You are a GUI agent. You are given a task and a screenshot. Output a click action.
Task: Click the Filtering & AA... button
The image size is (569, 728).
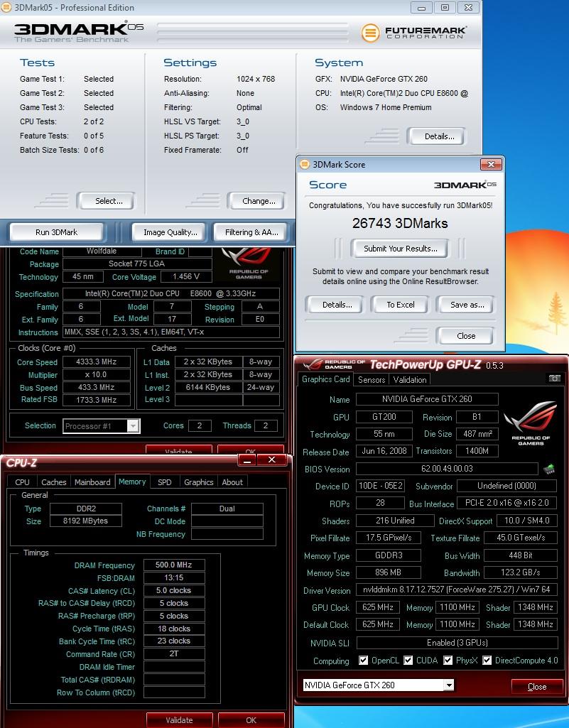click(251, 232)
